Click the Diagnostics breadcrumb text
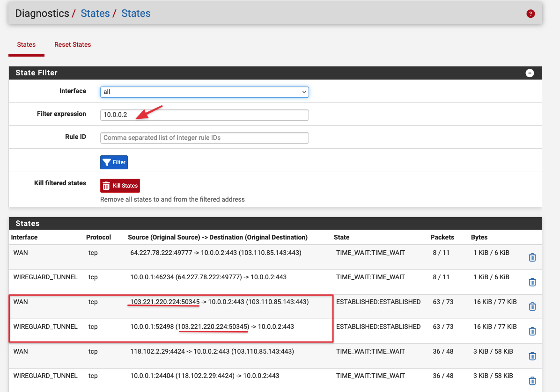 (42, 14)
